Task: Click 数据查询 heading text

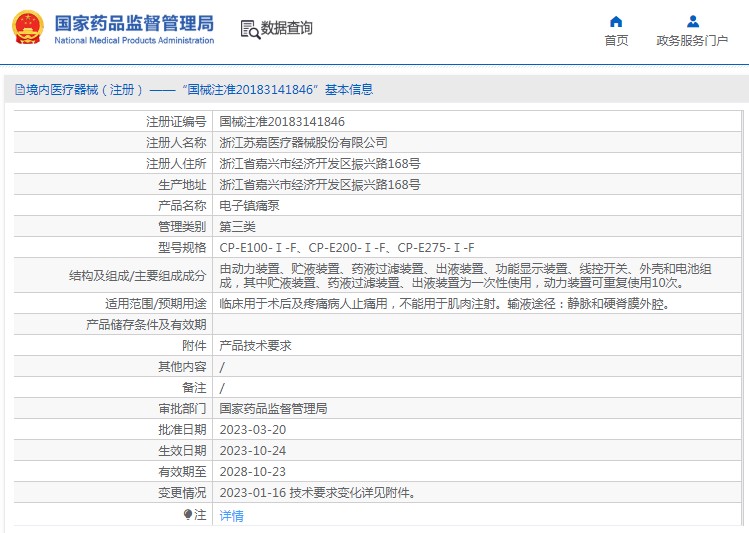Action: tap(287, 28)
